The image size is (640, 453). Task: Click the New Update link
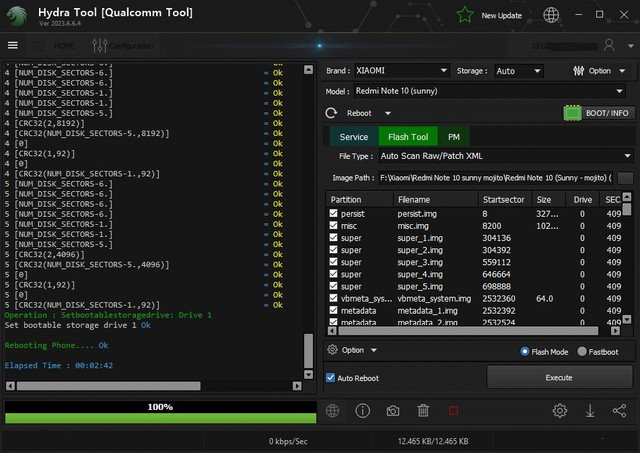(x=501, y=16)
